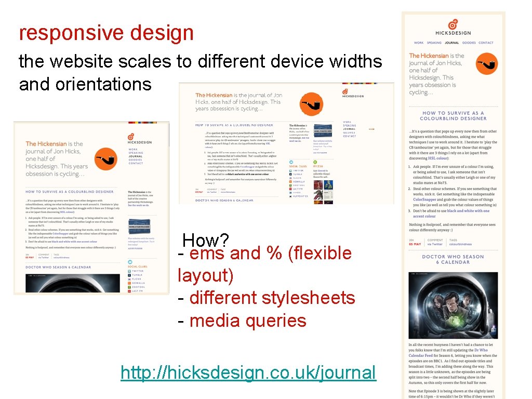Screen dimensions: 532x399
Task: Click the green MY ZOO icon
Action: point(315,162)
